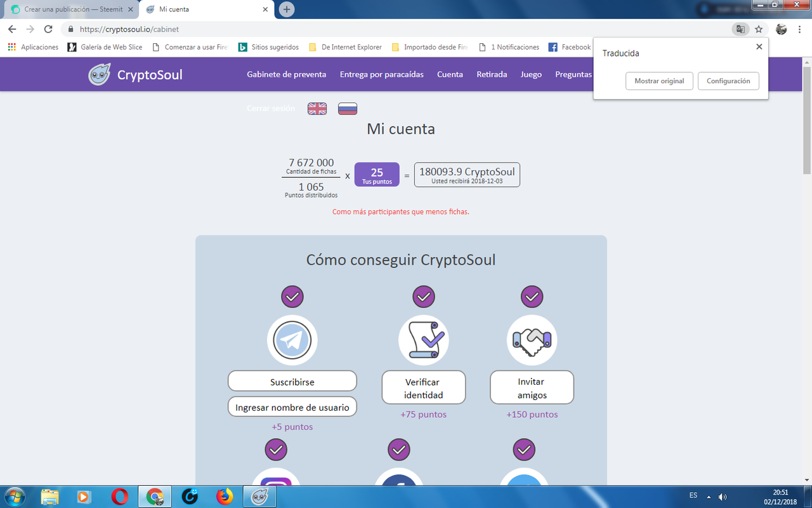Open 1 Notificaciones bookmark
The width and height of the screenshot is (812, 508).
(509, 47)
